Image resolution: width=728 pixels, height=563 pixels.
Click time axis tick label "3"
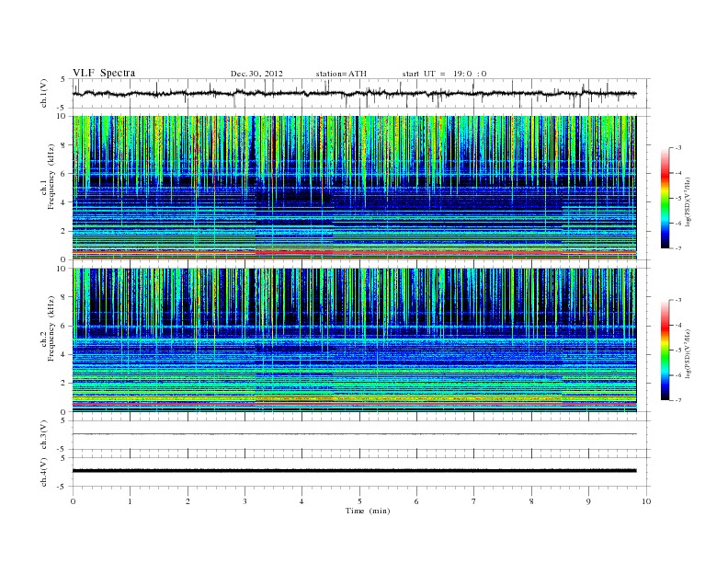pyautogui.click(x=245, y=501)
